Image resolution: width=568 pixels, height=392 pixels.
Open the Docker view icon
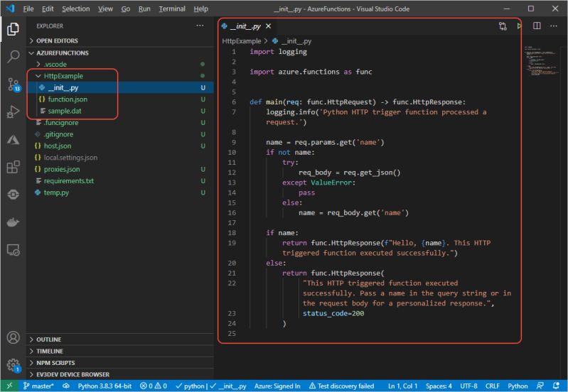(x=13, y=222)
